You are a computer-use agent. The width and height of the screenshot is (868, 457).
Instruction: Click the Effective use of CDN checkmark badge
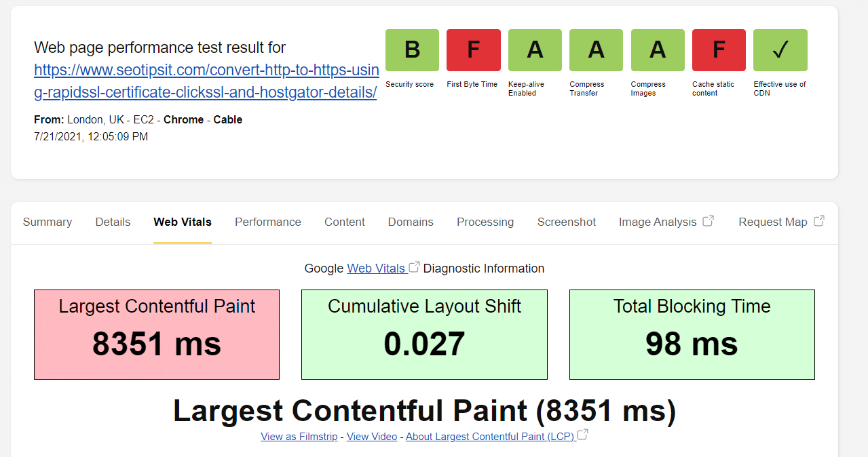coord(779,49)
